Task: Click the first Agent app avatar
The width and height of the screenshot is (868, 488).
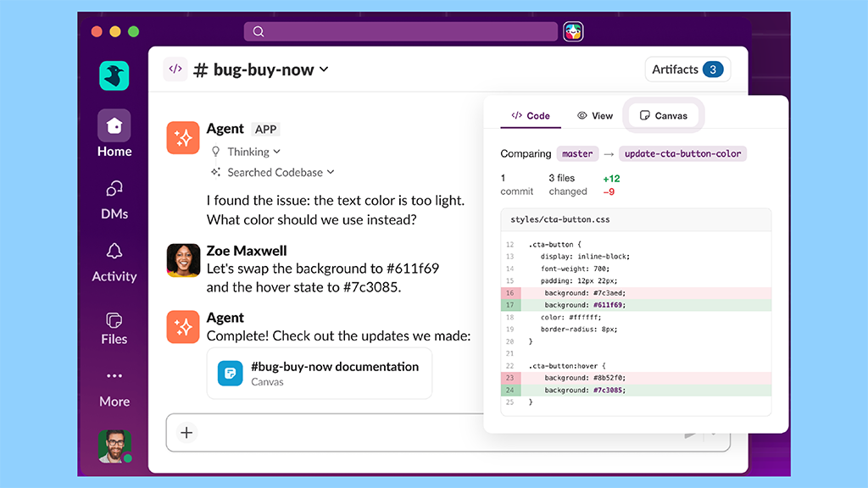Action: [183, 138]
